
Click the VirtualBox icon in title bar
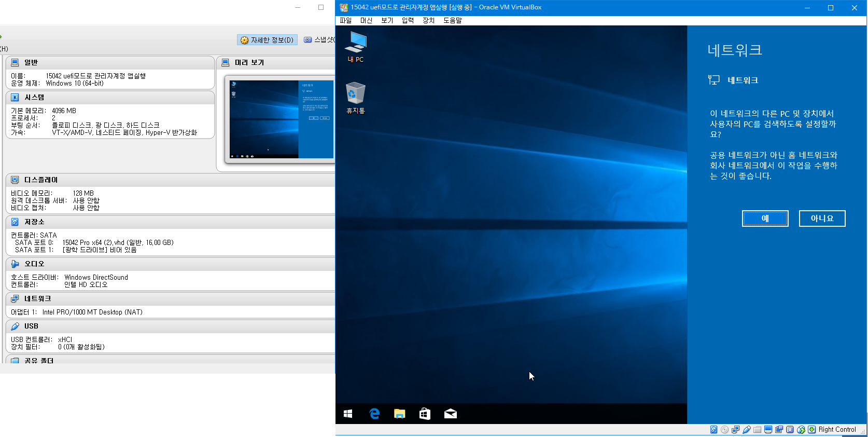pos(343,7)
